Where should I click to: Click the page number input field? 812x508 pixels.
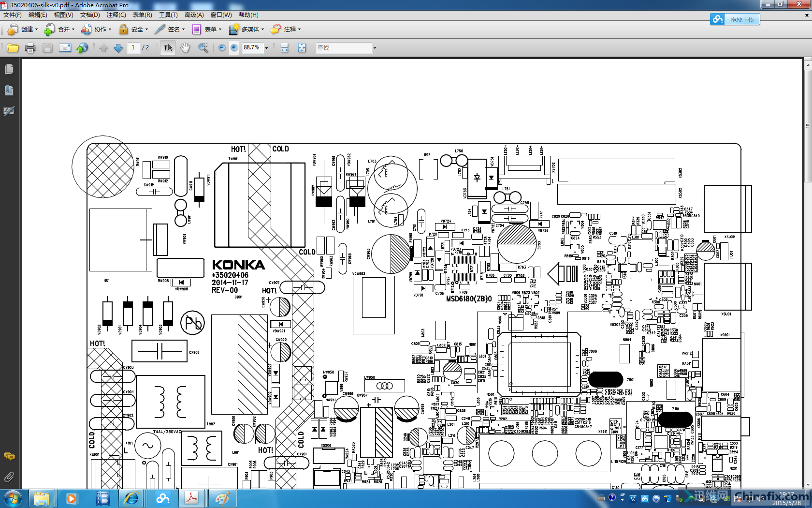(x=133, y=47)
